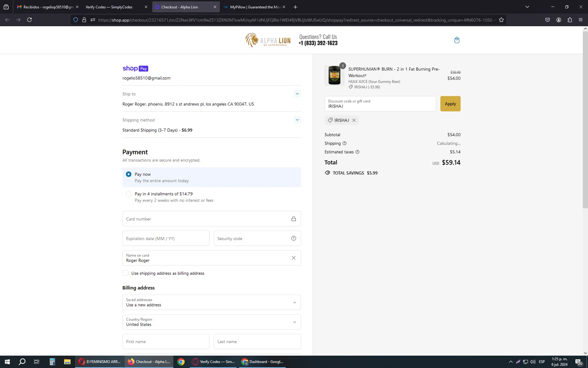Viewport: 588px width, 368px height.
Task: Select Pay in 4 installments option
Action: click(x=129, y=194)
